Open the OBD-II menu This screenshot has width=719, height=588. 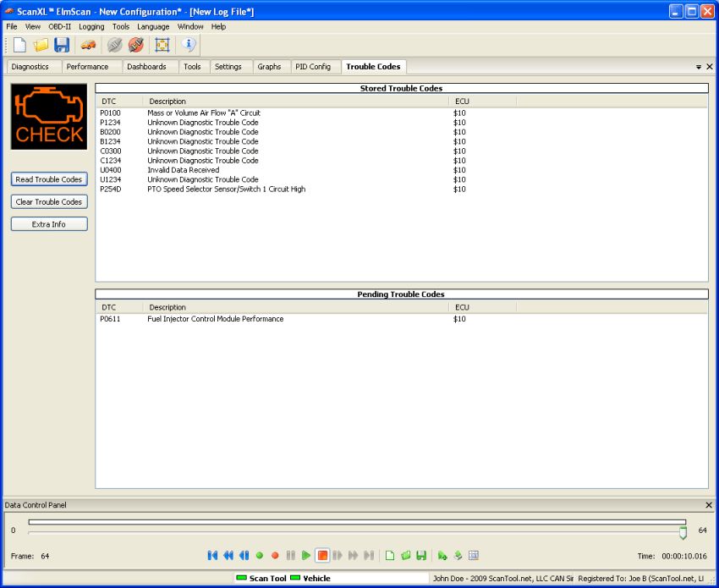(x=58, y=26)
